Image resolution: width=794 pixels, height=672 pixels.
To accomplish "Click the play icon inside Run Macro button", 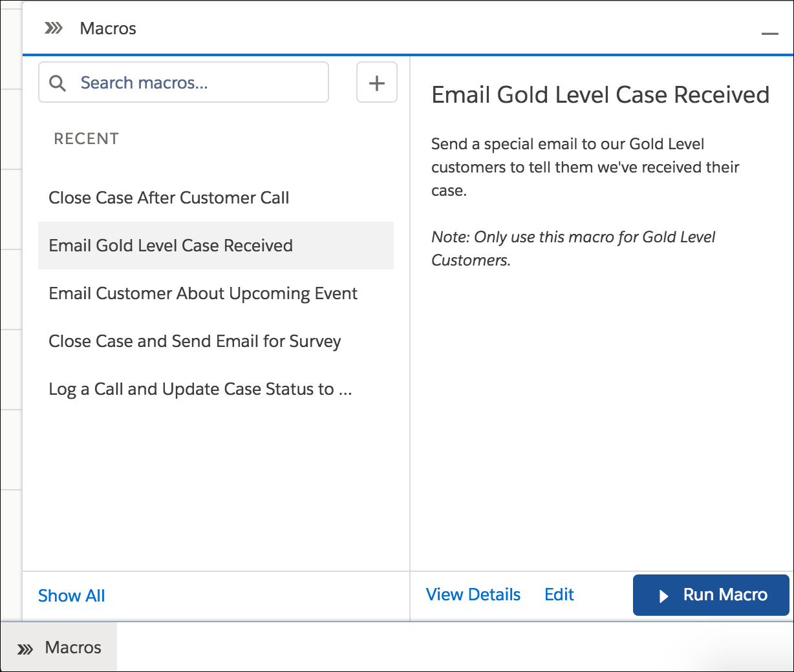I will pos(664,595).
